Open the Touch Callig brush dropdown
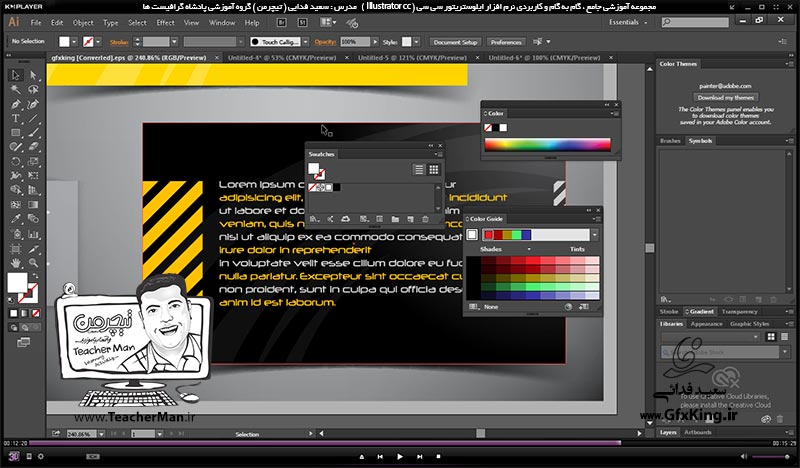 (x=306, y=42)
